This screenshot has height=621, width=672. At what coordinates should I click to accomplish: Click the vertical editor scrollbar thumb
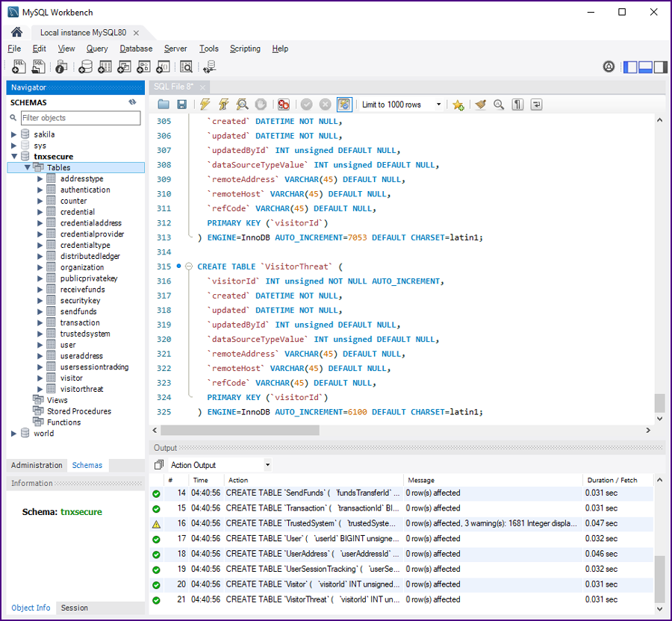pyautogui.click(x=659, y=403)
